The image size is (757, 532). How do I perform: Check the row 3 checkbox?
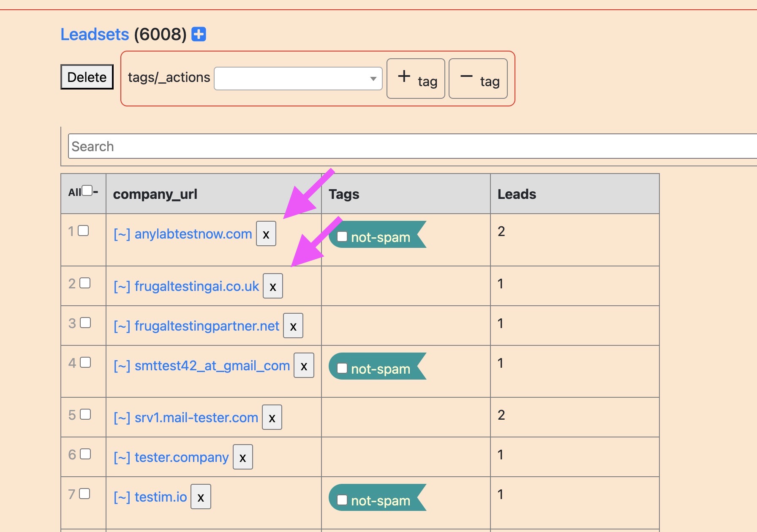[x=85, y=323]
